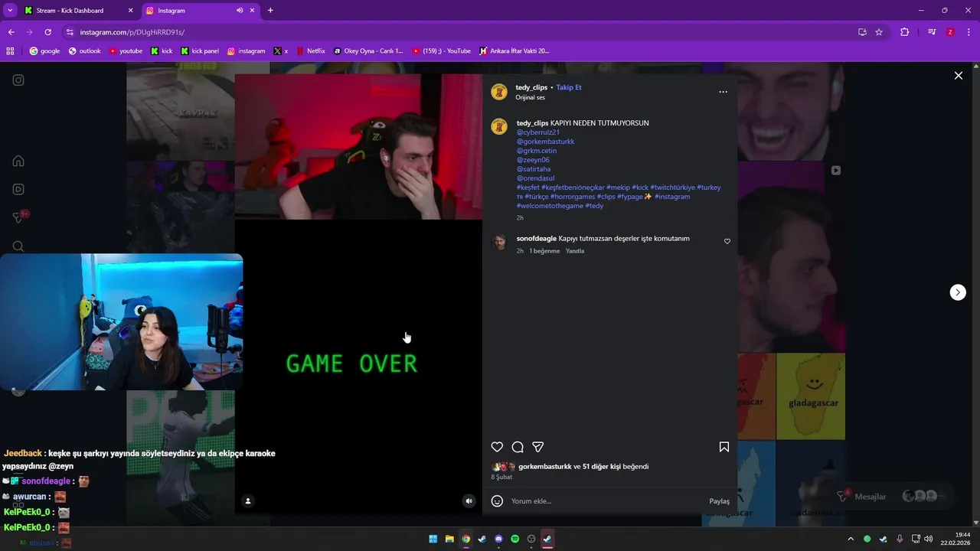Save the post with the bookmark icon

pos(724,447)
